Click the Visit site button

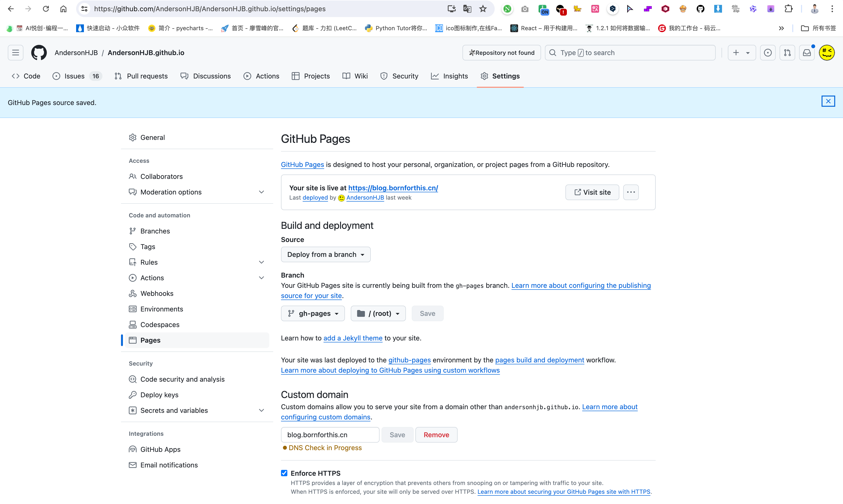pyautogui.click(x=592, y=192)
